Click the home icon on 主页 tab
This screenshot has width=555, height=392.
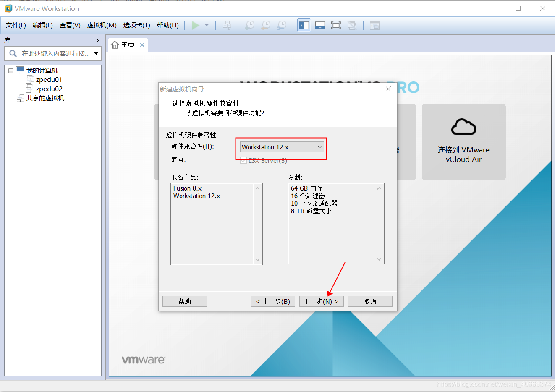(115, 45)
